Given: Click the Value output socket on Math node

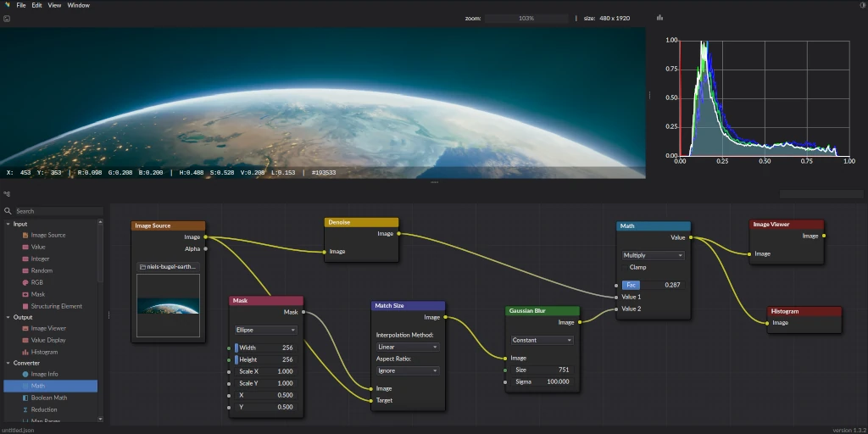Looking at the screenshot, I should (x=691, y=237).
